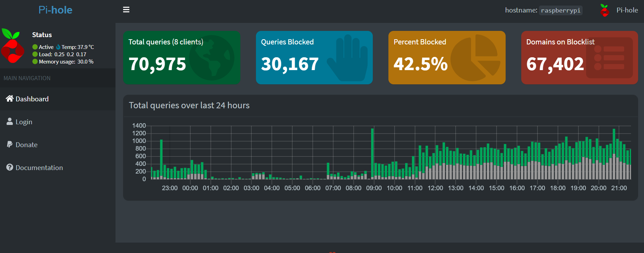The image size is (644, 253).
Task: Click the globe icon on Total queries card
Action: tap(212, 58)
